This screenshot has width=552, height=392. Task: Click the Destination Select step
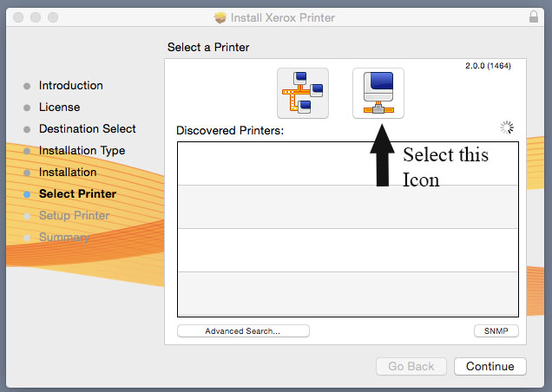point(87,129)
